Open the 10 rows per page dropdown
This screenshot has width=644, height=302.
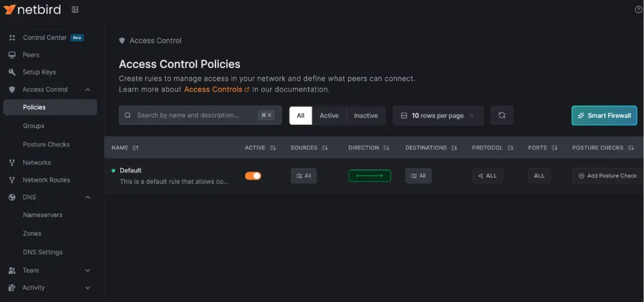(437, 116)
